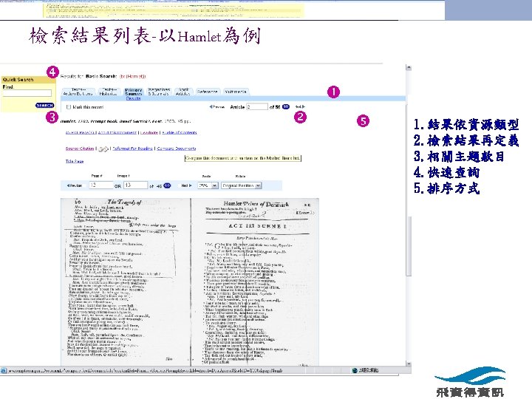Open the Title Page link

(75, 161)
